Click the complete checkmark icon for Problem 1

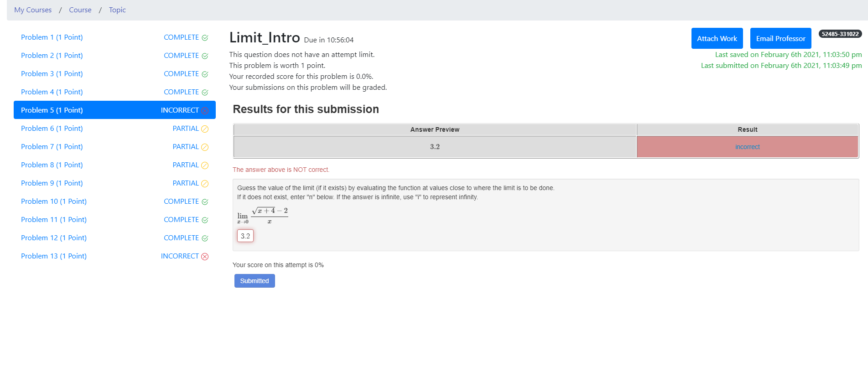205,38
